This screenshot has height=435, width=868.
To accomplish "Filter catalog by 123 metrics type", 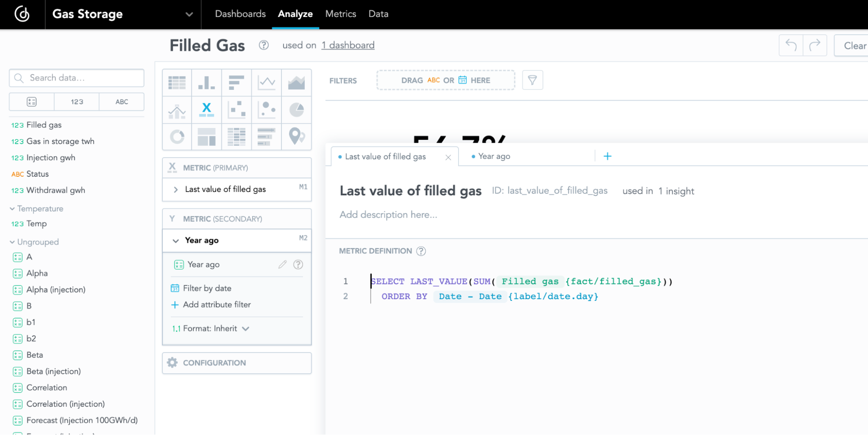I will [77, 102].
